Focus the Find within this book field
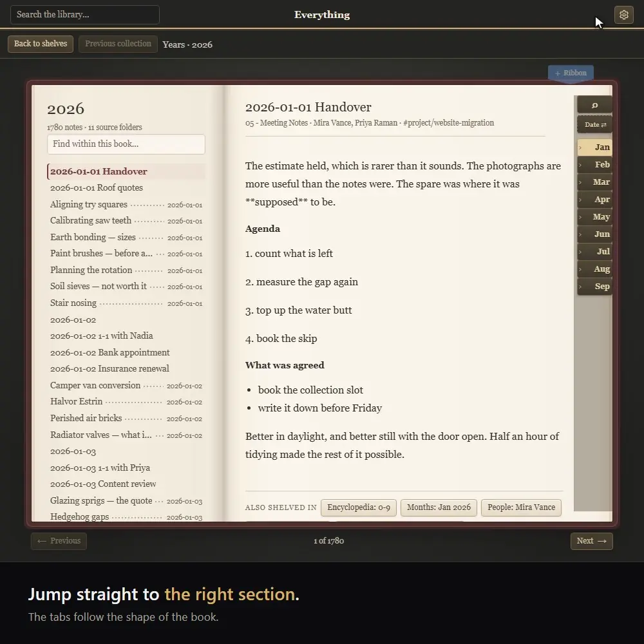Viewport: 644px width, 644px height. pos(126,144)
